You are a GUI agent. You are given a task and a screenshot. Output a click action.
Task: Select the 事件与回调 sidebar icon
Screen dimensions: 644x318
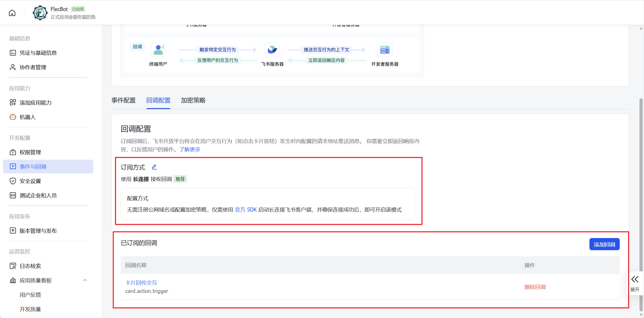pos(13,167)
